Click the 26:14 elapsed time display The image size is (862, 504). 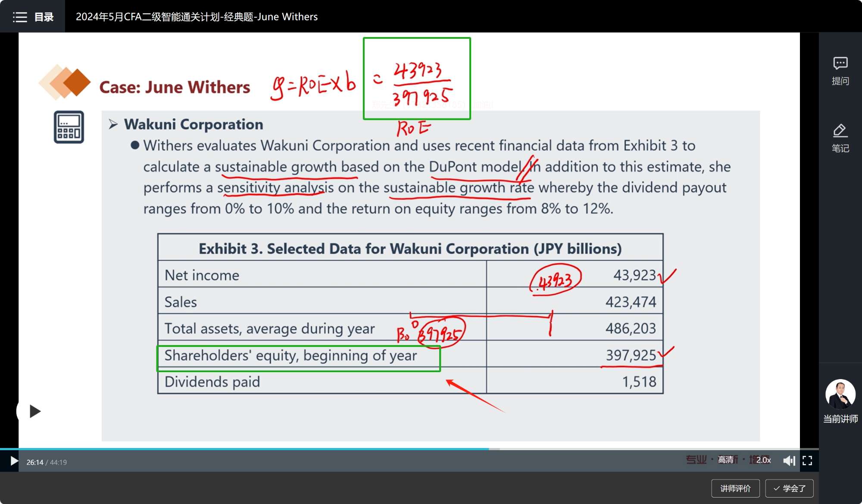34,462
